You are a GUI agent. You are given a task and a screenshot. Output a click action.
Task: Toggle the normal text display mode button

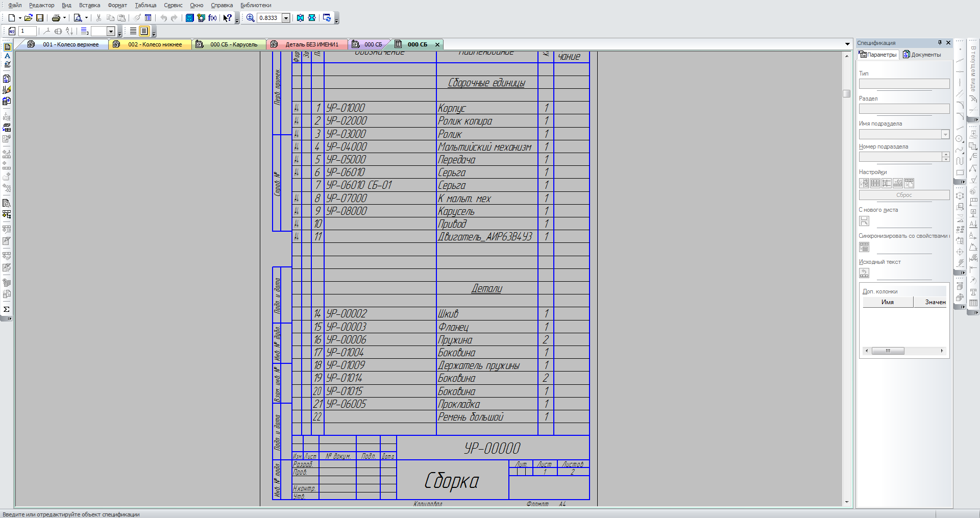133,31
